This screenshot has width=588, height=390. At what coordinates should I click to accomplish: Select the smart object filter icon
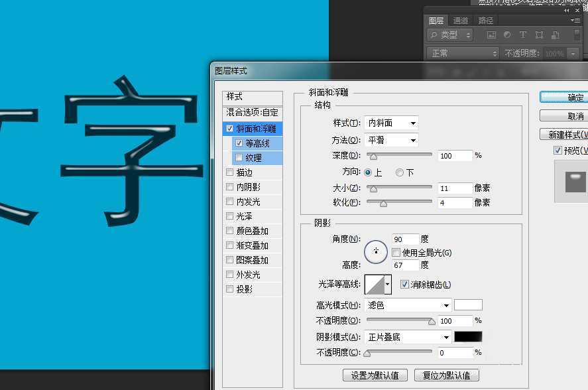tap(555, 34)
